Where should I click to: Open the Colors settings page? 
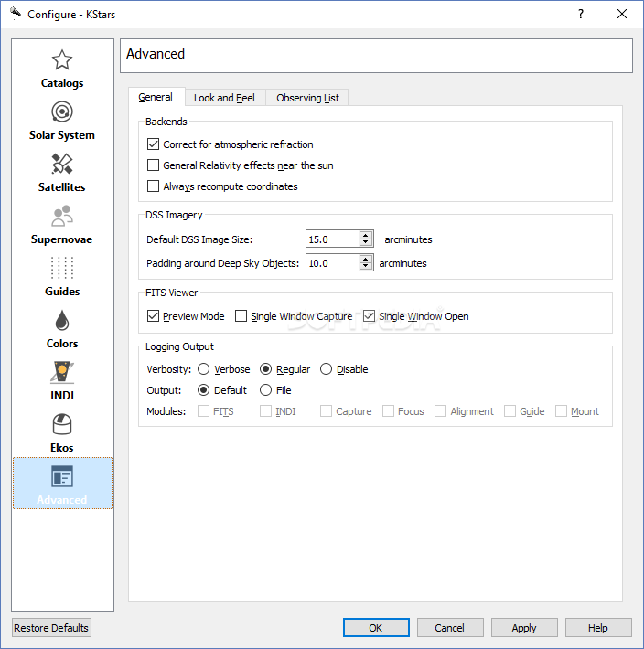coord(62,329)
